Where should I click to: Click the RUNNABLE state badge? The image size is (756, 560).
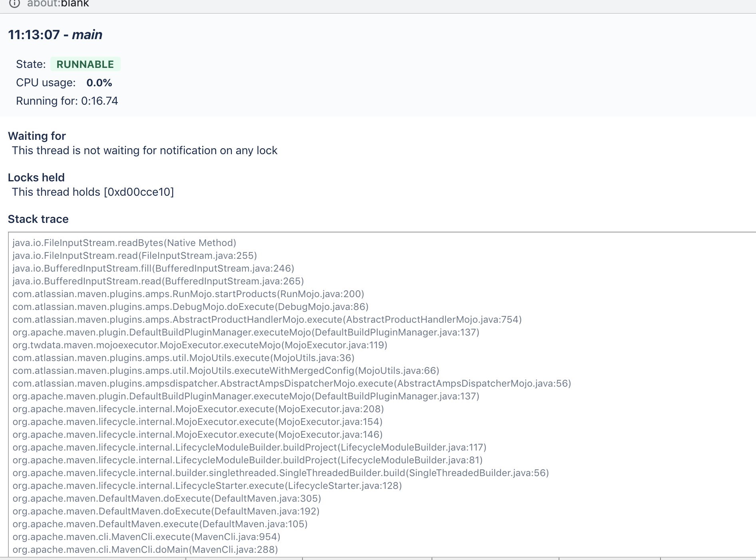85,64
